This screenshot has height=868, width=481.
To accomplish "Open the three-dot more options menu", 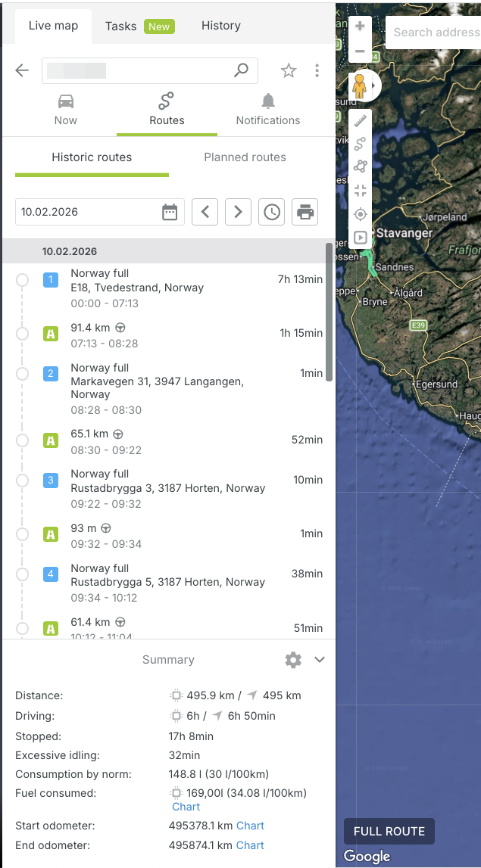I will [x=317, y=70].
